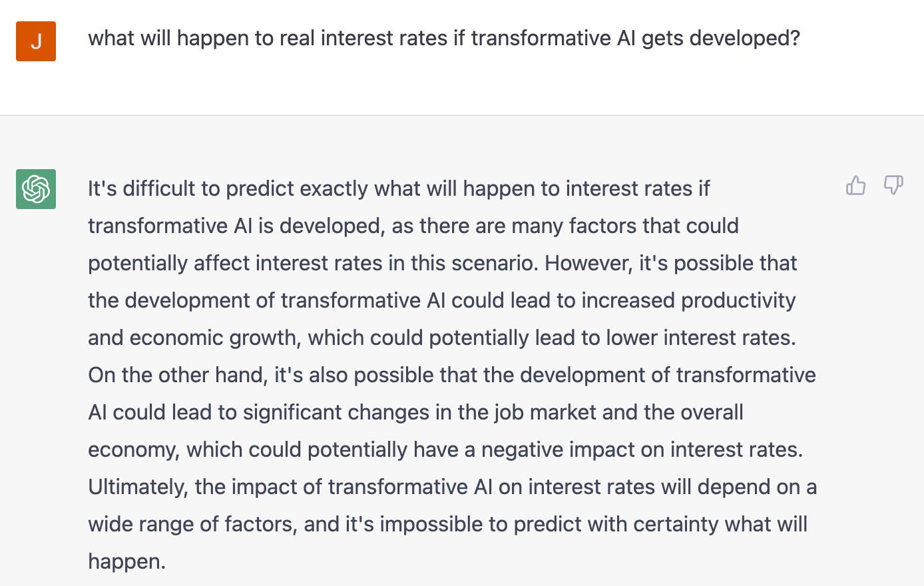Click the user question about real interest rates
The width and height of the screenshot is (924, 586).
[x=444, y=39]
